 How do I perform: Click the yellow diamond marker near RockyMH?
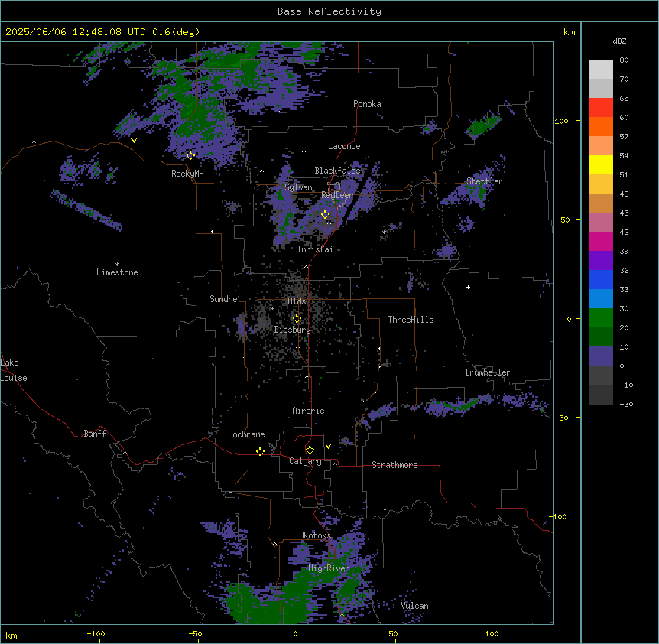(190, 155)
